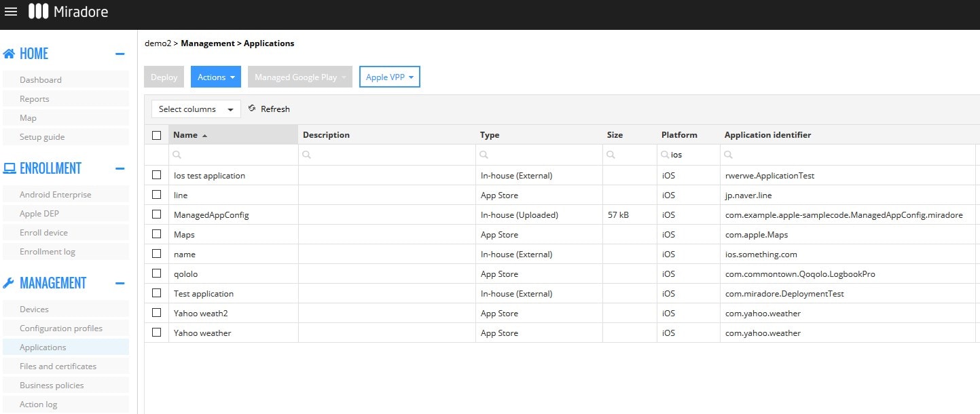Open Action log in sidebar

(65, 404)
